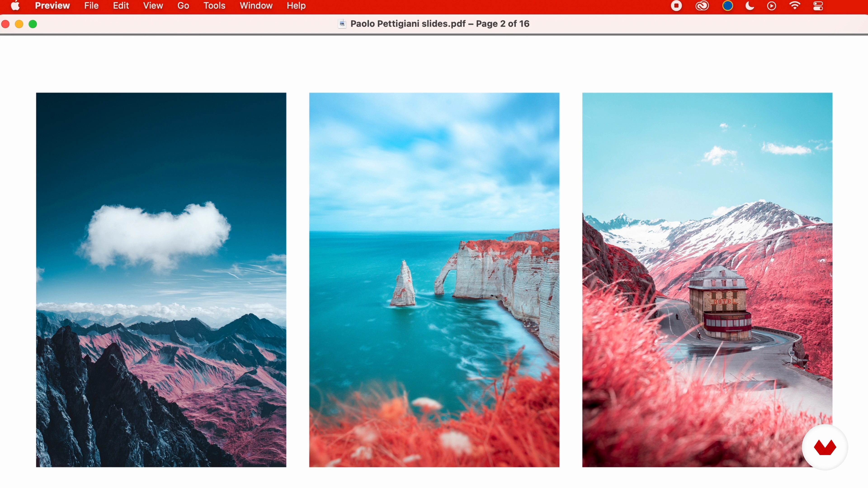Select the pink valley hotel photo

click(x=707, y=279)
